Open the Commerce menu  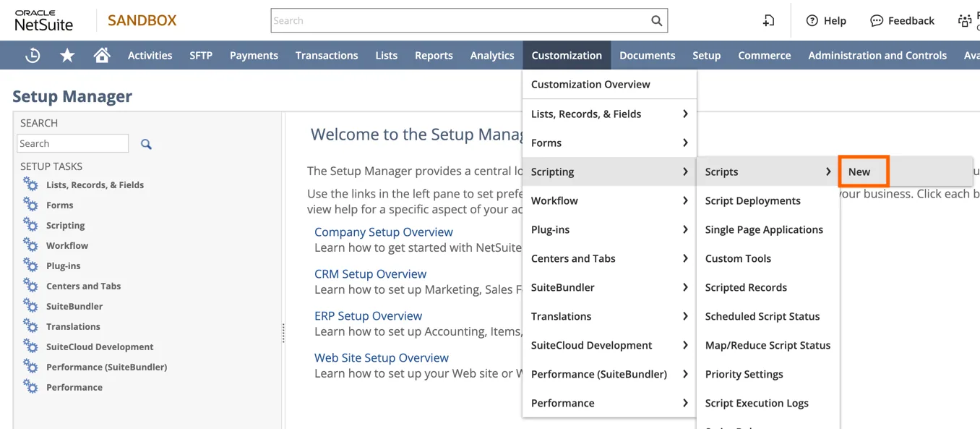pos(764,55)
